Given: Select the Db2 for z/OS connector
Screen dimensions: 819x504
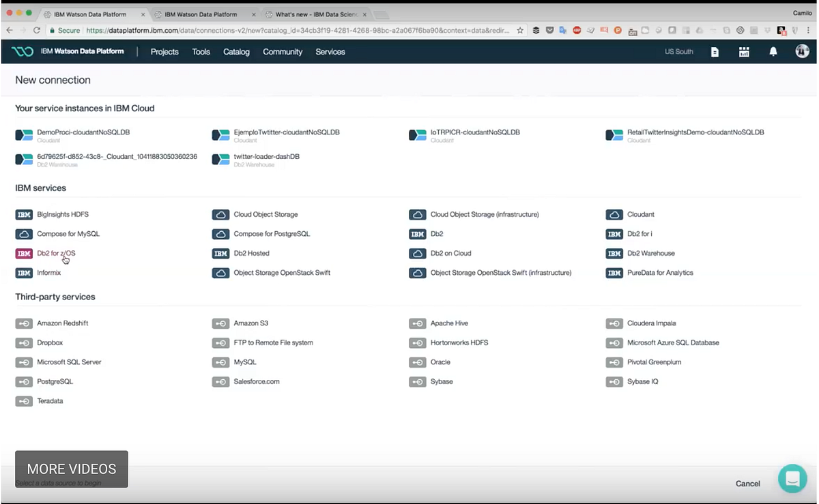Looking at the screenshot, I should (x=55, y=253).
